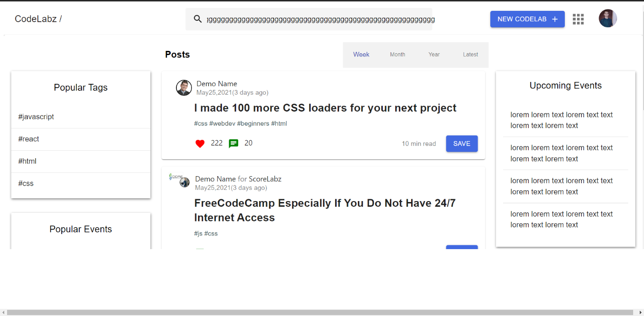Open the ScoreLabz link on the second post
This screenshot has height=316, width=644.
[x=264, y=179]
